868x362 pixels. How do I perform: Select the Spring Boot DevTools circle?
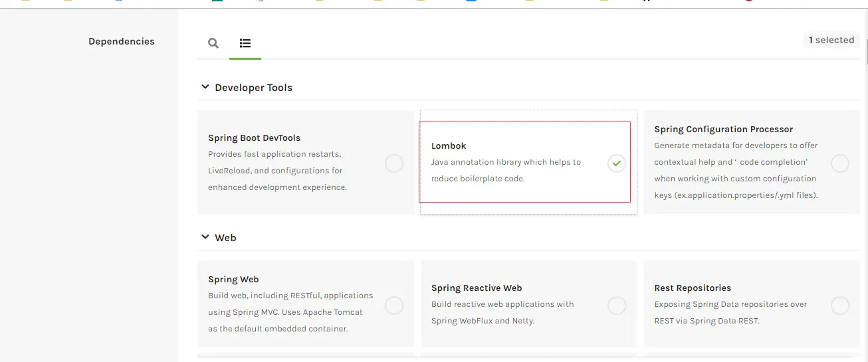(x=394, y=163)
